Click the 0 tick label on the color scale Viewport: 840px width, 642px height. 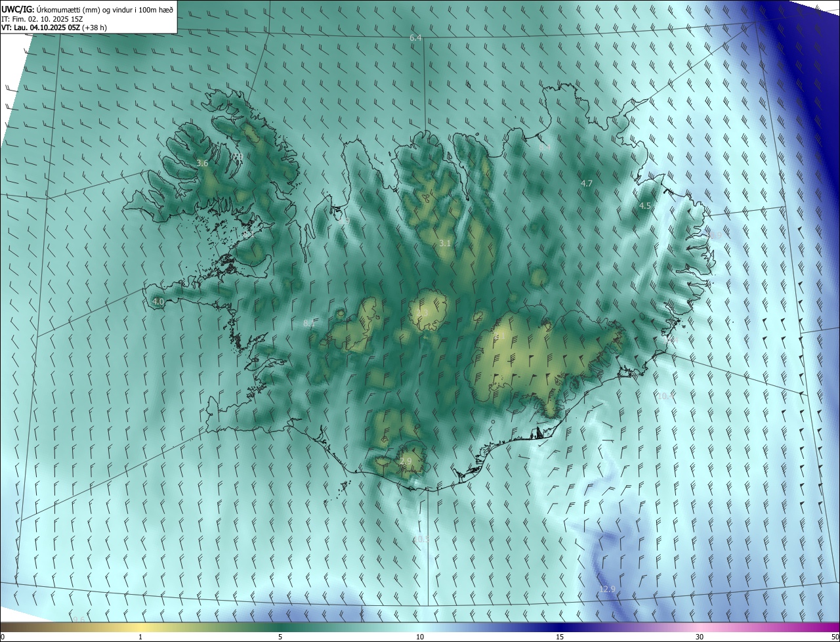(x=3, y=637)
